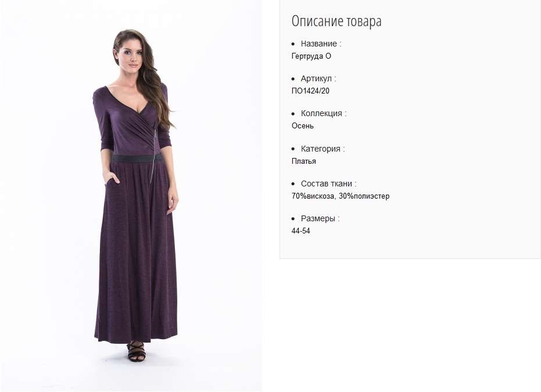Select the product name 'Гертруда О'

pyautogui.click(x=311, y=56)
